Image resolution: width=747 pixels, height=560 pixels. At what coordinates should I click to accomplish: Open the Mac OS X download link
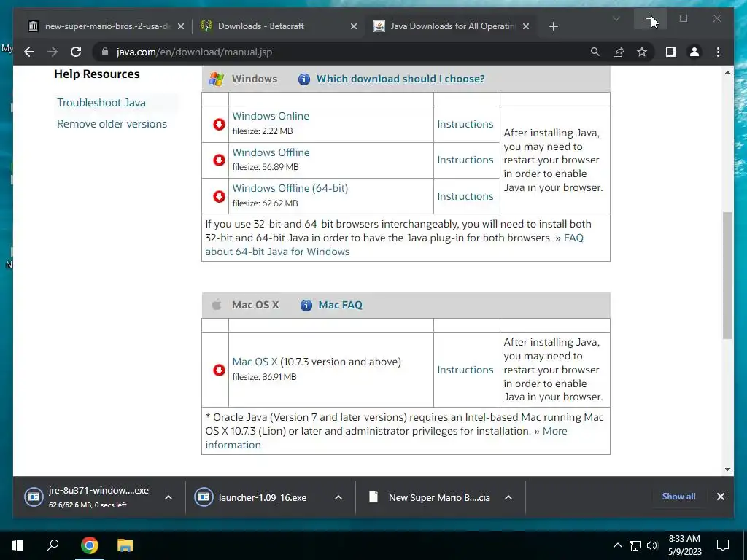tap(255, 362)
